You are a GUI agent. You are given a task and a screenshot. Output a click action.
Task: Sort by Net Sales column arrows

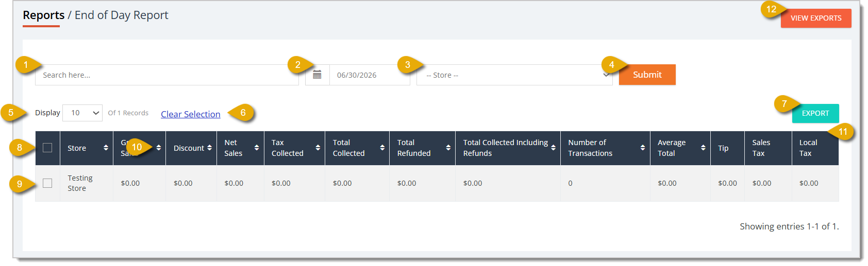pos(257,148)
